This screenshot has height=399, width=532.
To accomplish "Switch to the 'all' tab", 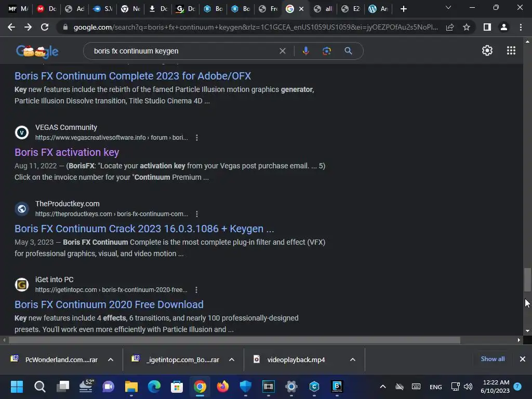I will click(x=323, y=9).
